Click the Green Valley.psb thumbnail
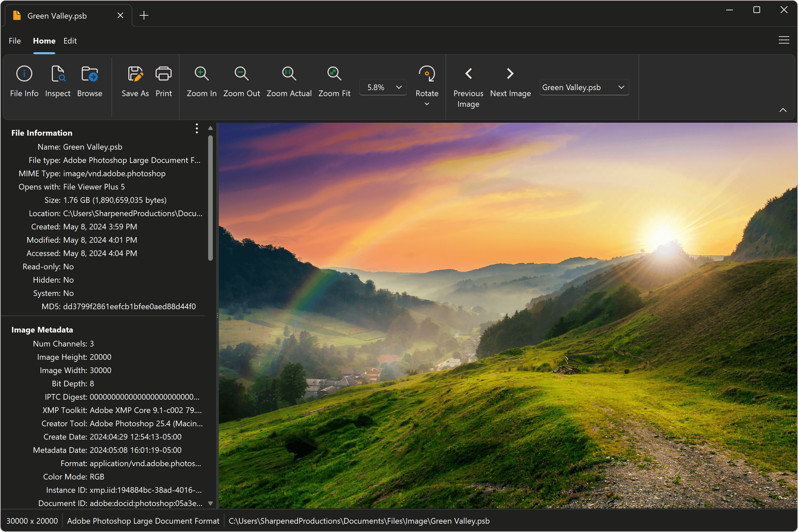 (17, 15)
